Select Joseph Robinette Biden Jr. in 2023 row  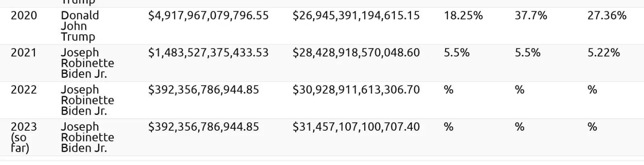pos(87,138)
